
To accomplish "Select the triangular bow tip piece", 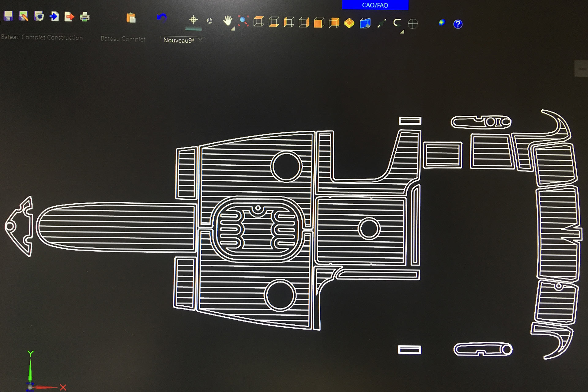I will tap(19, 227).
